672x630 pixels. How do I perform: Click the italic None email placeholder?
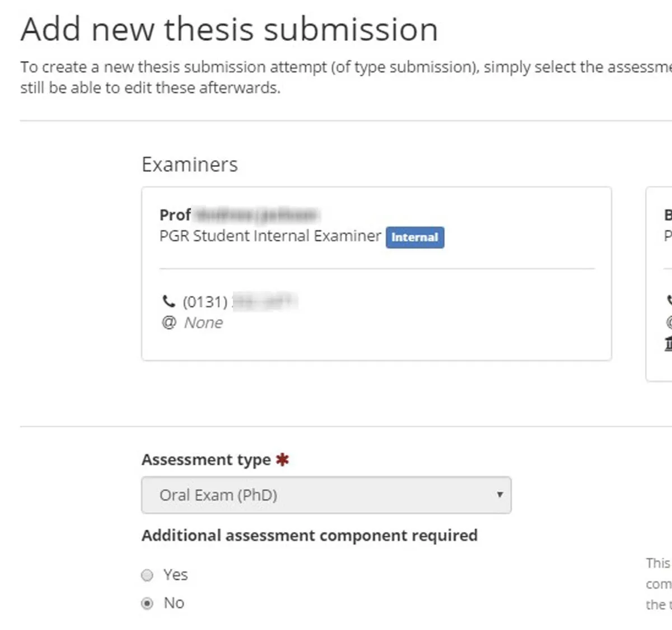point(203,322)
